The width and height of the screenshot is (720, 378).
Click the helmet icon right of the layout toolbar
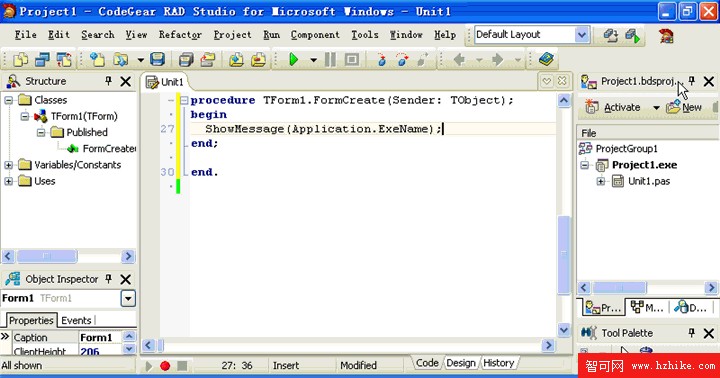click(666, 35)
